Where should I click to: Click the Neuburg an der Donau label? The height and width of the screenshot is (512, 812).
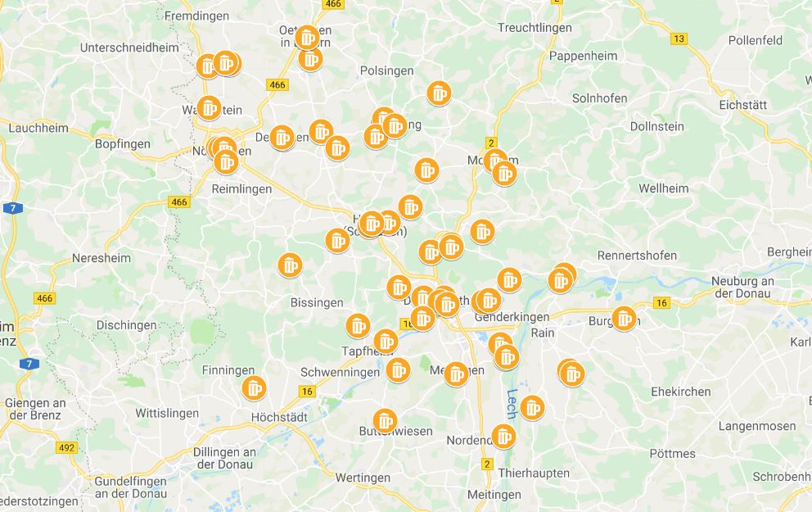pos(742,287)
